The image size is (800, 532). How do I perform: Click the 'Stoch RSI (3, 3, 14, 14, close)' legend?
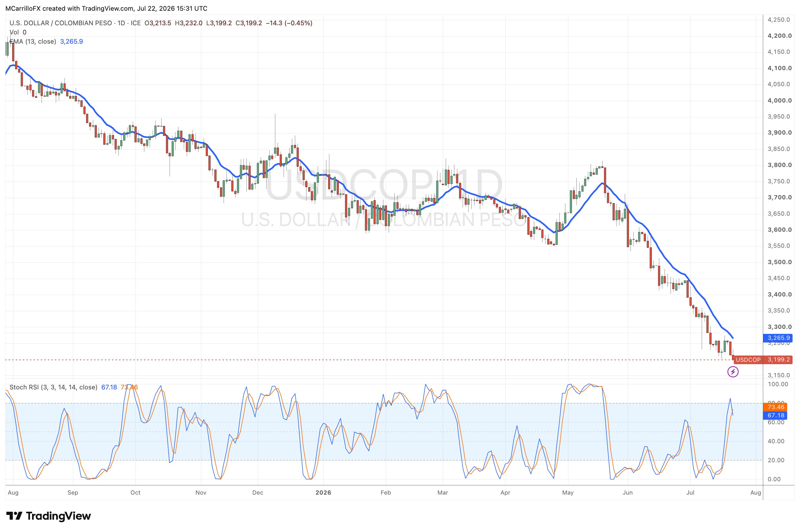click(53, 387)
